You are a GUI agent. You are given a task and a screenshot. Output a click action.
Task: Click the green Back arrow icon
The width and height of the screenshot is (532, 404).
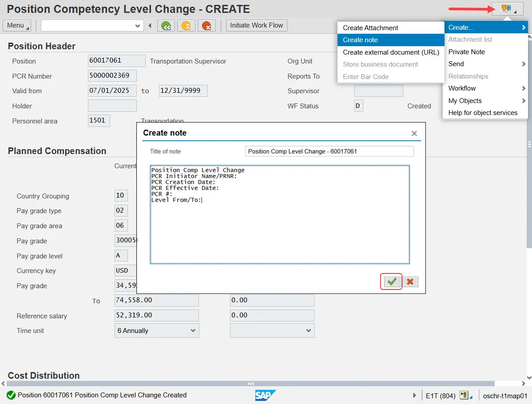(166, 26)
